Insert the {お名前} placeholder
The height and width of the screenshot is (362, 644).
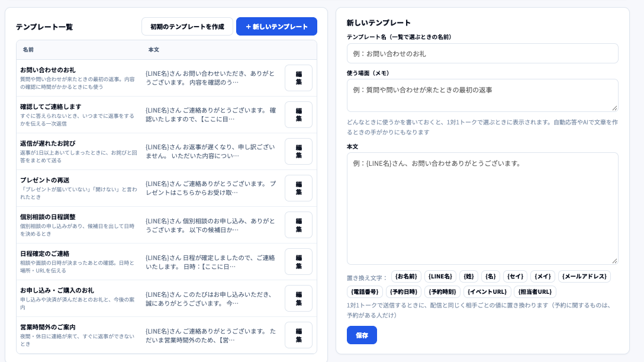click(406, 277)
